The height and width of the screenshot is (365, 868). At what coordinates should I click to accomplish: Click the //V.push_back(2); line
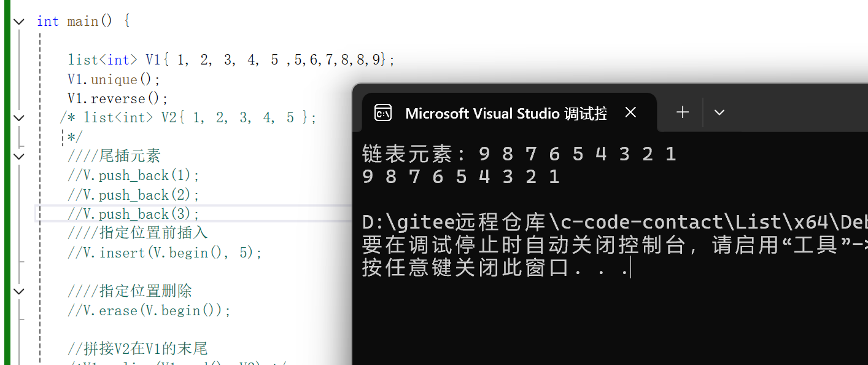(134, 195)
